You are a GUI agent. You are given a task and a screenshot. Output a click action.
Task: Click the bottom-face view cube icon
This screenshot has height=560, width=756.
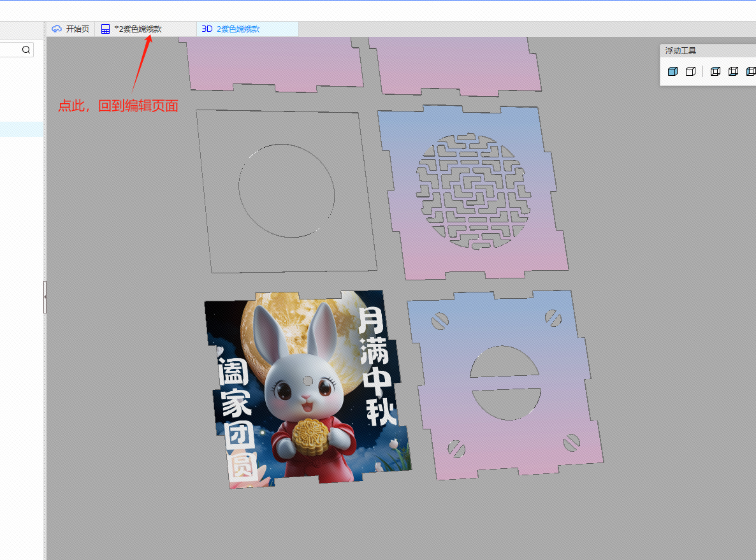tap(733, 71)
